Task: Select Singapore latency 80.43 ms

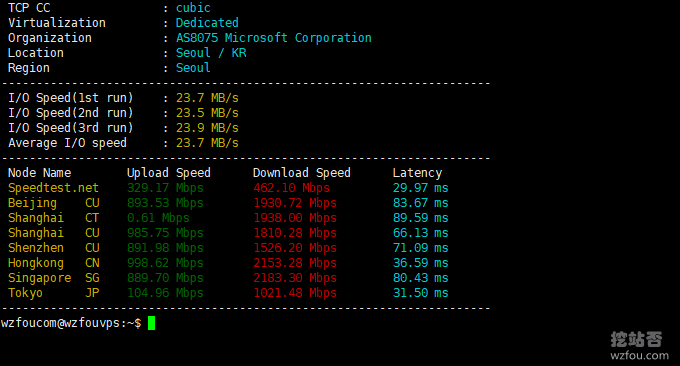Action: click(421, 278)
